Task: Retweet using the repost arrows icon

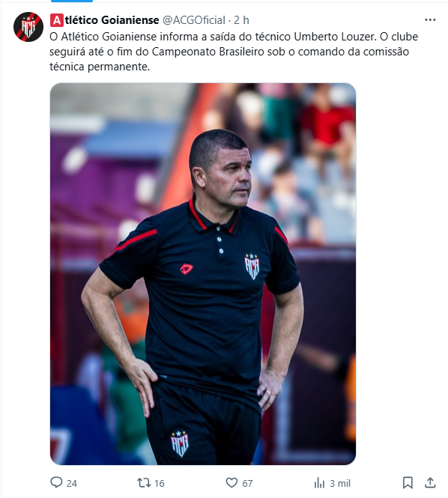Action: tap(144, 483)
